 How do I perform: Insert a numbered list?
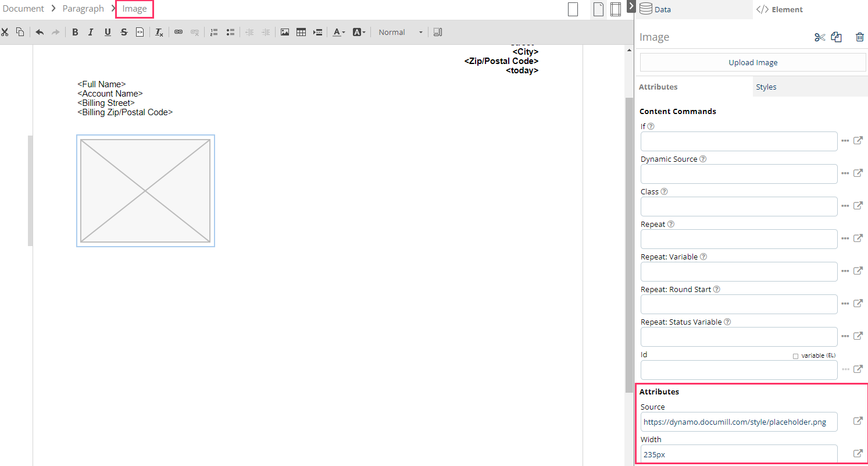214,33
